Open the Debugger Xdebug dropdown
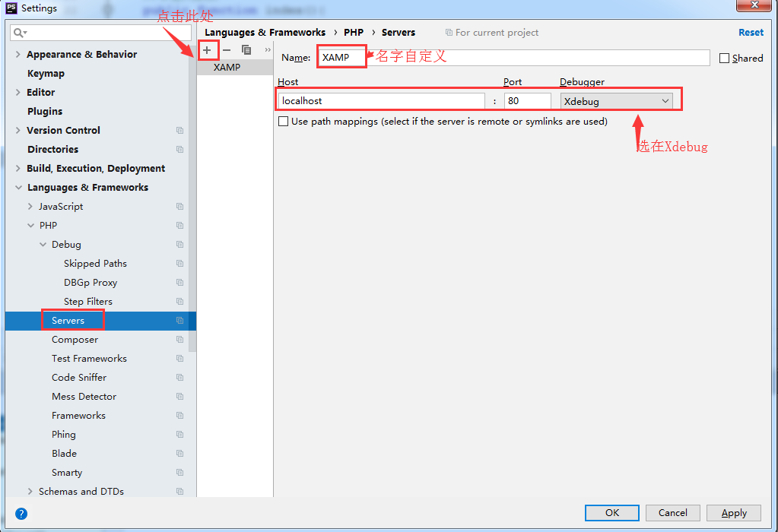Screen dimensions: 778x532 point(617,101)
